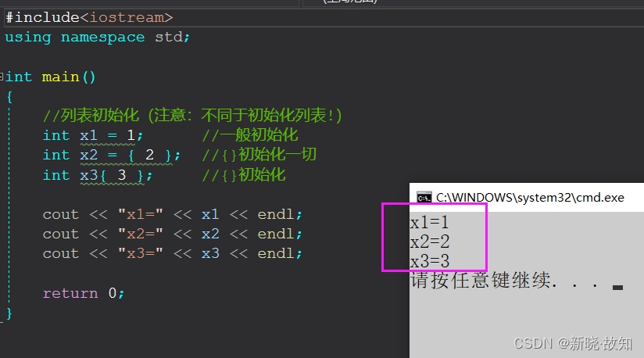Screen dimensions: 644x358
Task: Click endl on the x3 cout line
Action: coord(276,254)
